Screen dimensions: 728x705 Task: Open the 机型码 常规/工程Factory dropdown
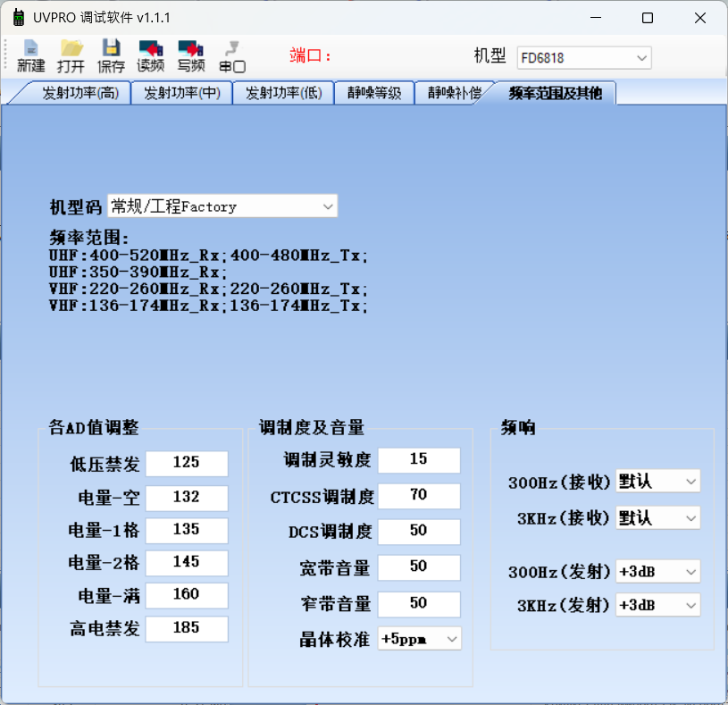(222, 206)
